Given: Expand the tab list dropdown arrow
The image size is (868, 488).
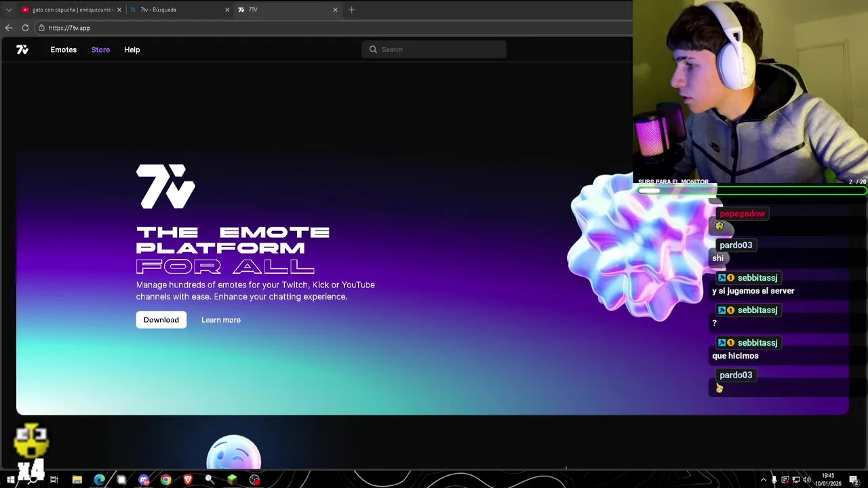Looking at the screenshot, I should tap(9, 9).
